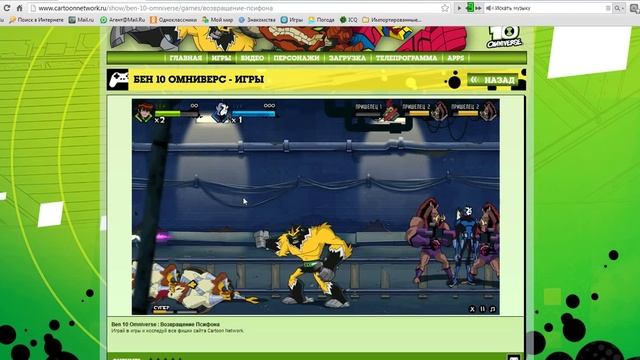Toggle game music with the note icon
Image resolution: width=640 pixels, height=360 pixels.
pos(493,309)
